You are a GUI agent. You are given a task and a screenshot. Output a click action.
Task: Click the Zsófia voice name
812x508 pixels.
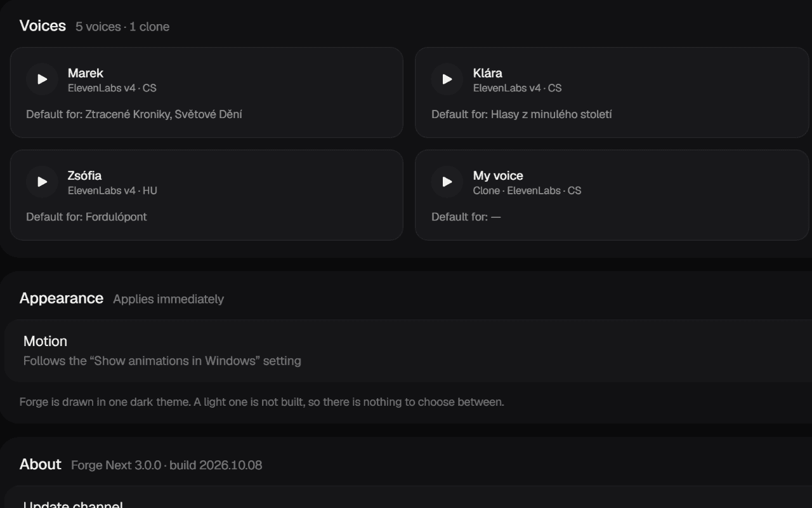84,175
